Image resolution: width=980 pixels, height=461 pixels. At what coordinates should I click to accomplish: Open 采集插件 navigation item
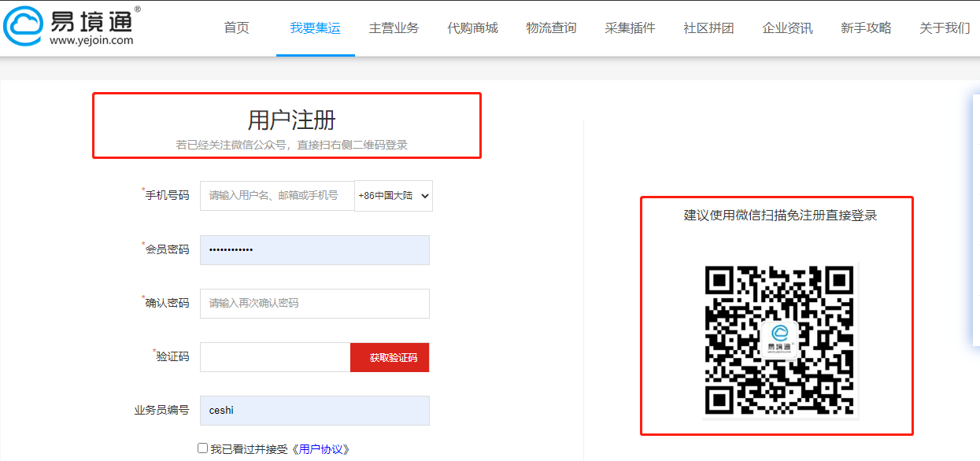[630, 28]
